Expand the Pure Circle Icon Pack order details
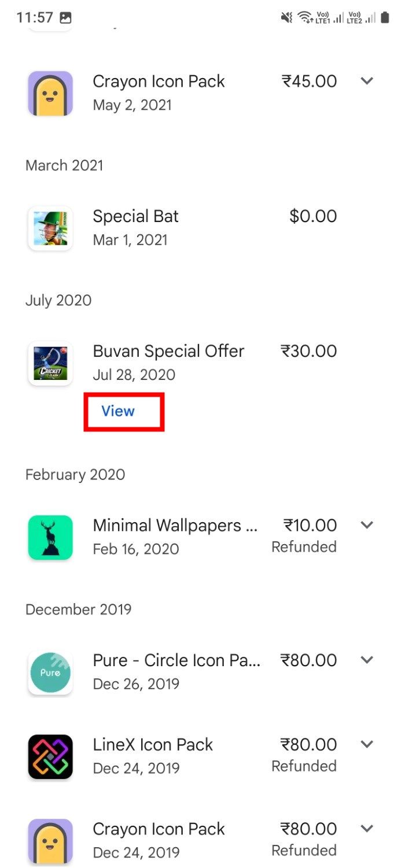Viewport: 405px width, 868px height. click(367, 660)
